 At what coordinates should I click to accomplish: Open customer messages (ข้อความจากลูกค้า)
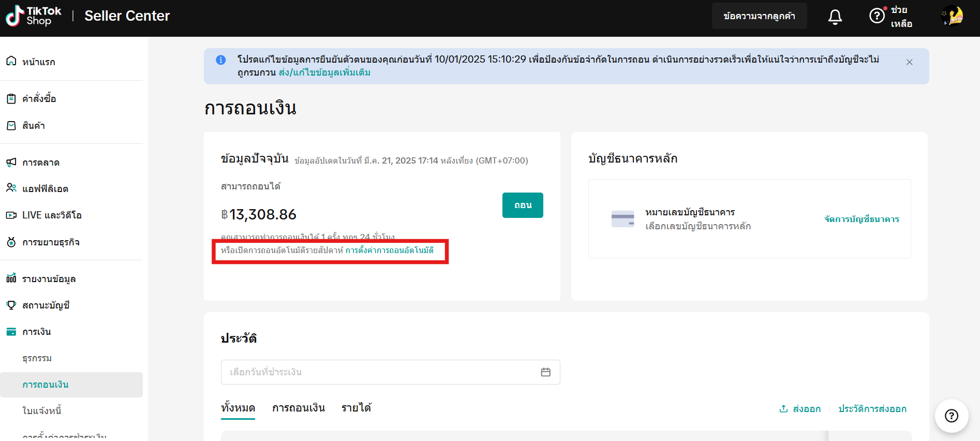[759, 16]
